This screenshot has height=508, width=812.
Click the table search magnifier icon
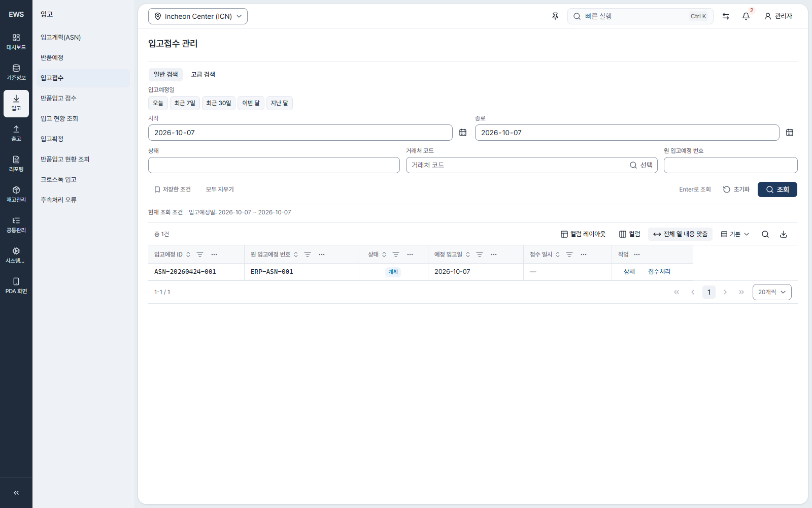pos(765,234)
